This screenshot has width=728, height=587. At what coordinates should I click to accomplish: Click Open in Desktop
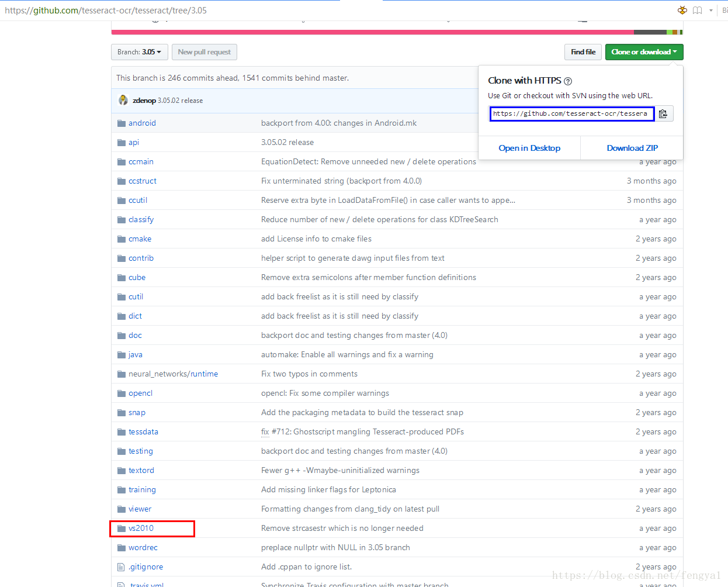click(x=529, y=148)
